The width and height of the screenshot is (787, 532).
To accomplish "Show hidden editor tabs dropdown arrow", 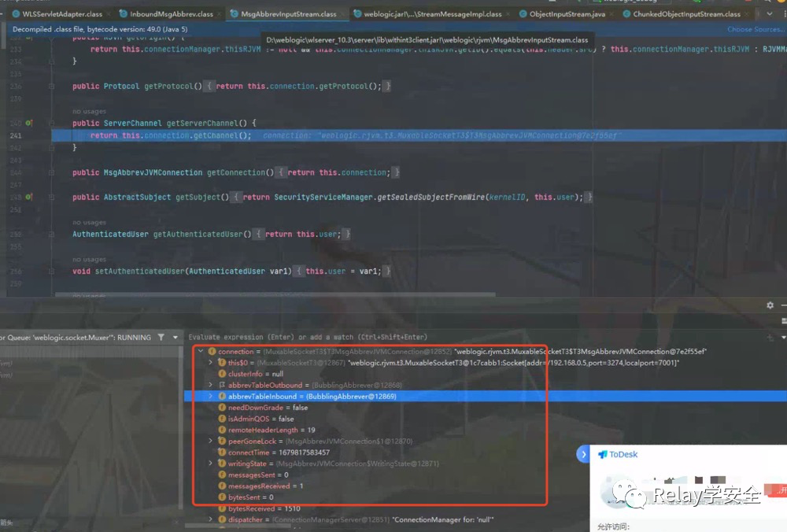I will 770,14.
